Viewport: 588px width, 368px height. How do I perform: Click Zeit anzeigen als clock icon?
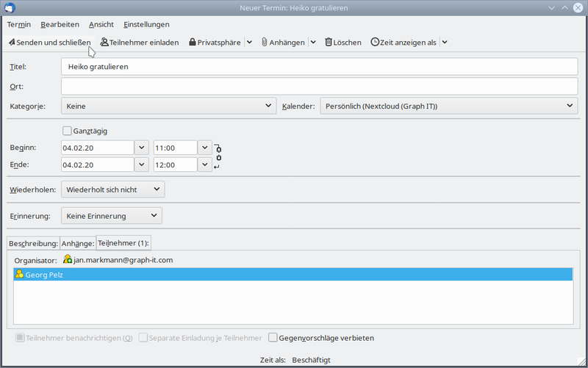(x=375, y=43)
